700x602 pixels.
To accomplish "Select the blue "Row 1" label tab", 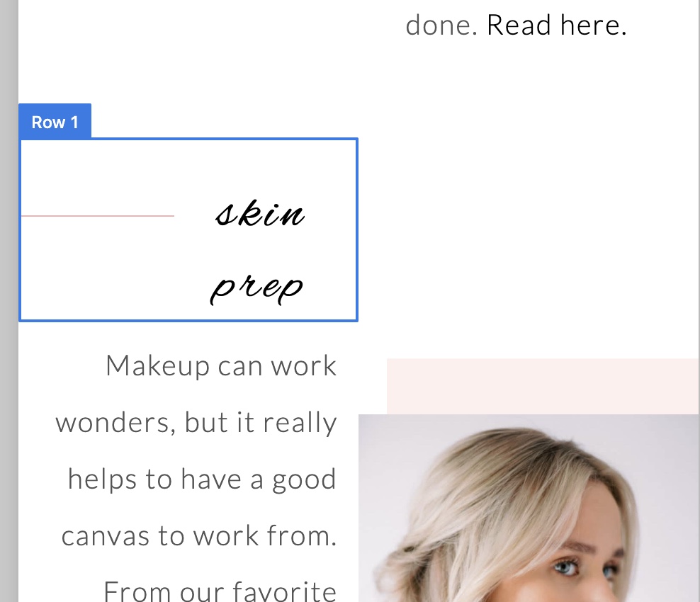I will (55, 122).
